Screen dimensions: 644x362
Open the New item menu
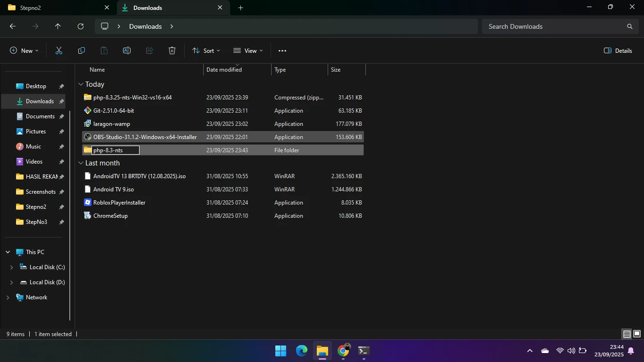point(24,50)
